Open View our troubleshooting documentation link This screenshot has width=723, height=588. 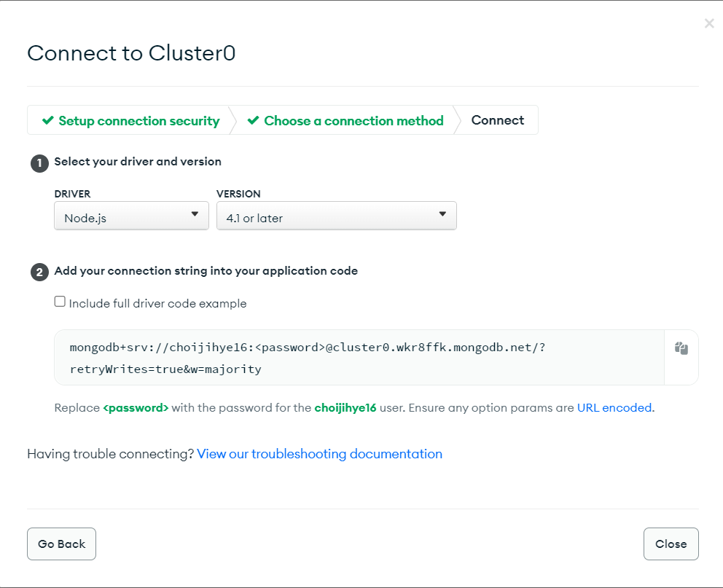click(x=319, y=454)
